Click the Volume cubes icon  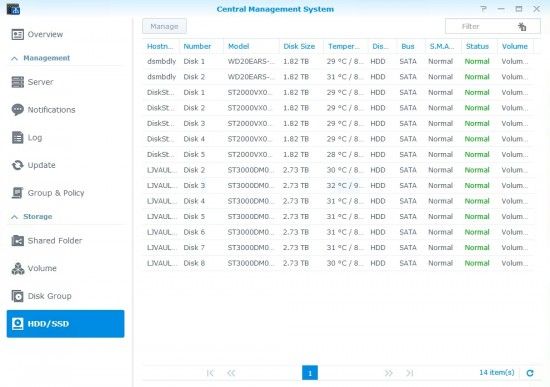tap(18, 268)
